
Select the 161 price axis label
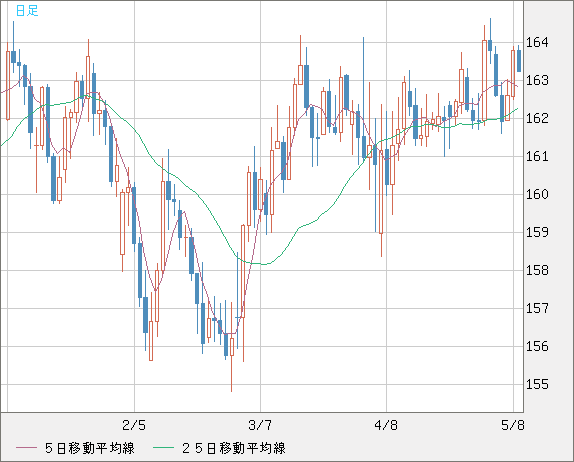(x=537, y=156)
